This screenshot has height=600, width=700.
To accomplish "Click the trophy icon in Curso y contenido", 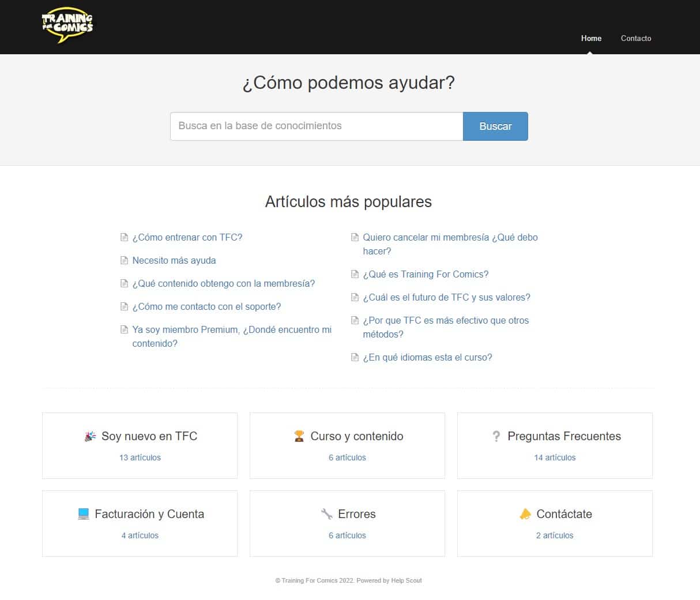I will [299, 436].
